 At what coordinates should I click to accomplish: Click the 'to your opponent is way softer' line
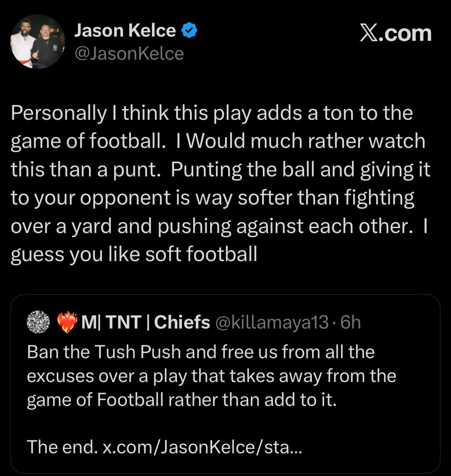212,198
